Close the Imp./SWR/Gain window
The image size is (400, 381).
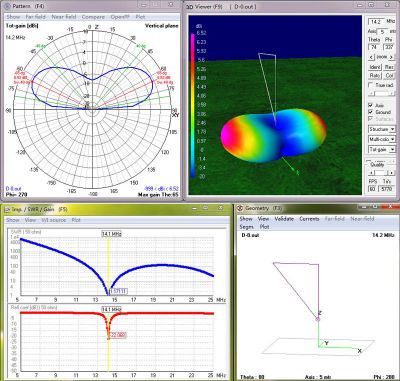221,207
